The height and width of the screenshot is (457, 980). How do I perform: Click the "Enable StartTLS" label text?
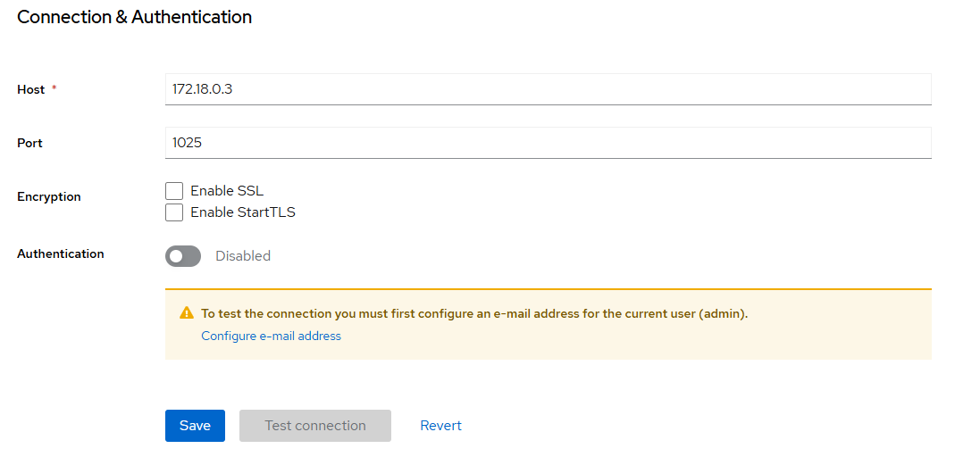[243, 212]
